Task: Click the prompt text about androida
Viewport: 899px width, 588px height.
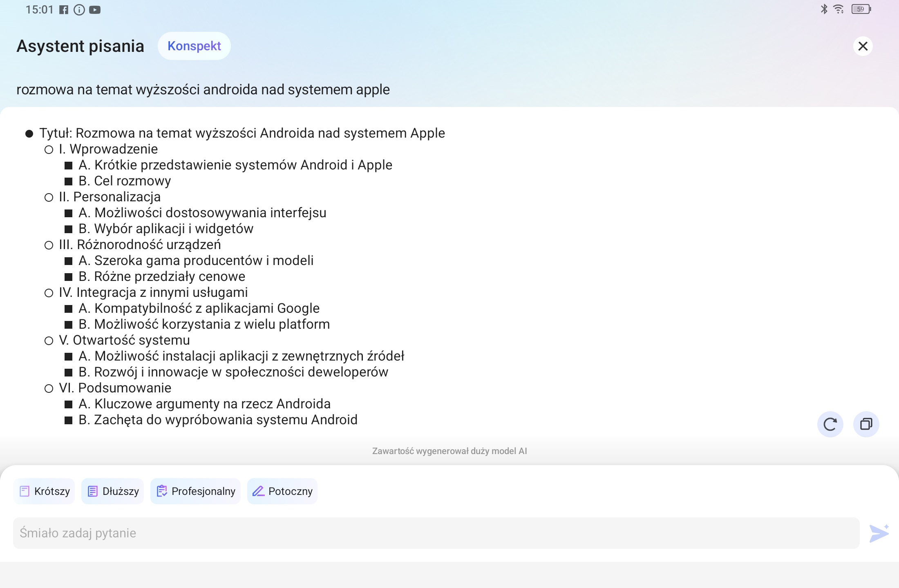Action: coord(203,89)
